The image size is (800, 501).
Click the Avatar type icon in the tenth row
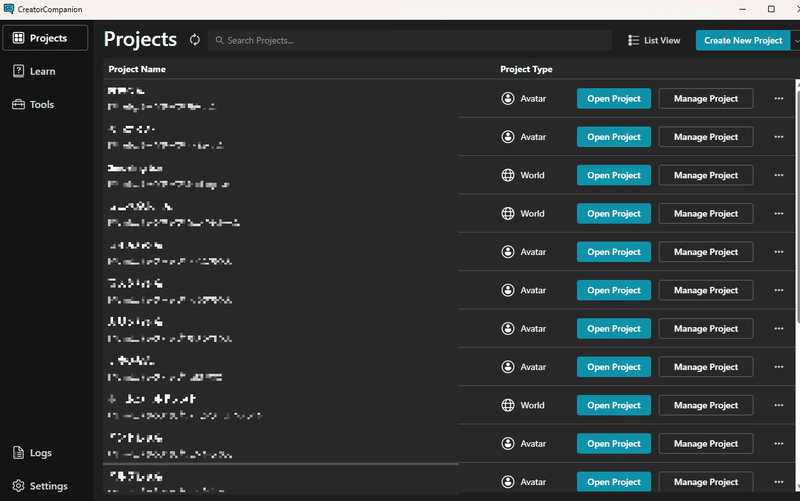pyautogui.click(x=508, y=443)
